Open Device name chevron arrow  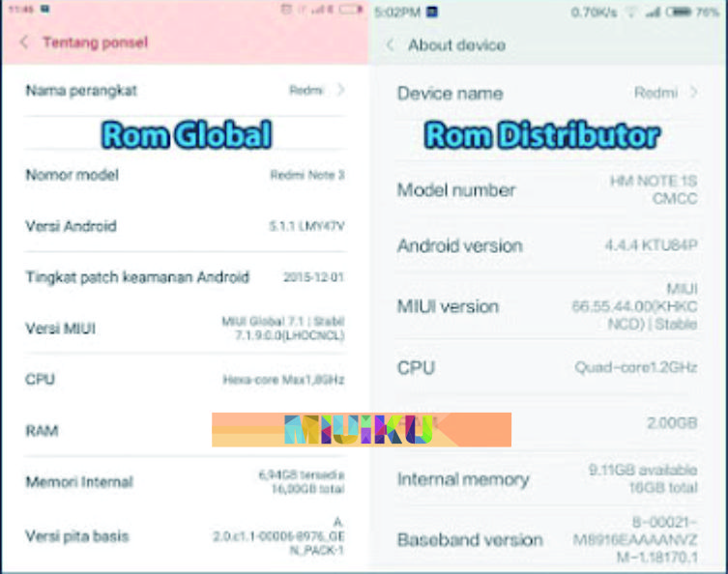click(x=693, y=93)
